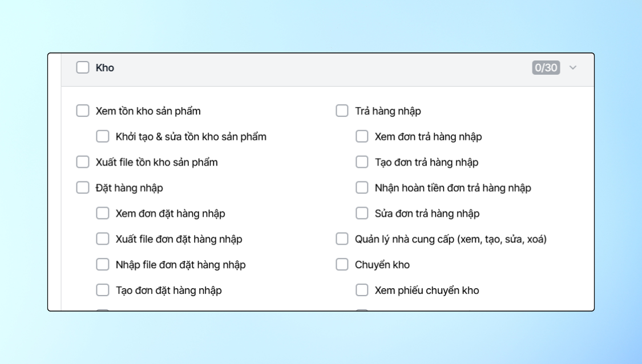Image resolution: width=642 pixels, height=364 pixels.
Task: Enable Quản lý nhà cung cấp checkbox
Action: coord(342,239)
